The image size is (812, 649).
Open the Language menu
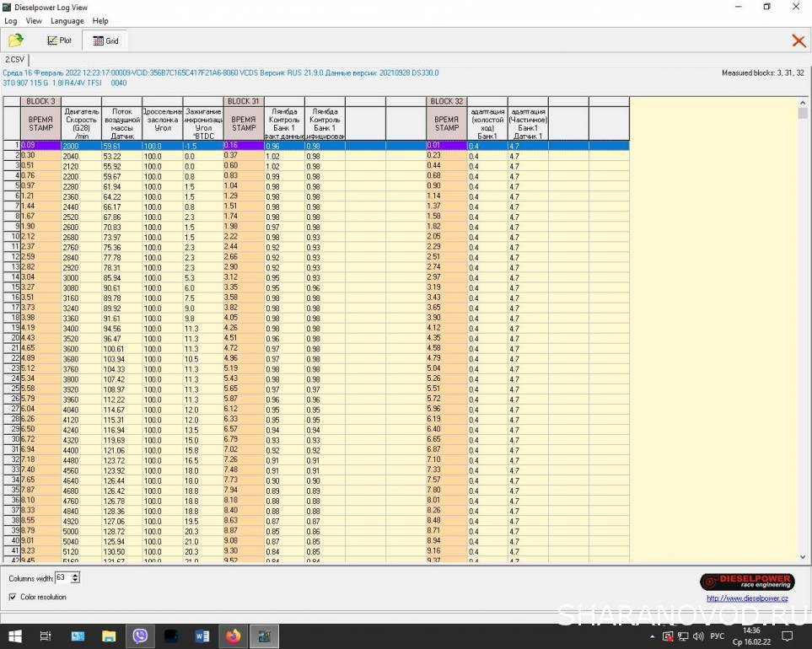pyautogui.click(x=67, y=20)
